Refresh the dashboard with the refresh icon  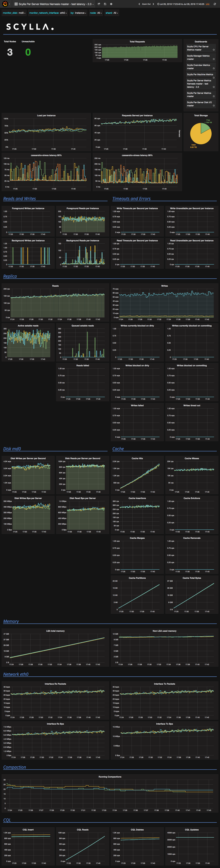pos(215,4)
